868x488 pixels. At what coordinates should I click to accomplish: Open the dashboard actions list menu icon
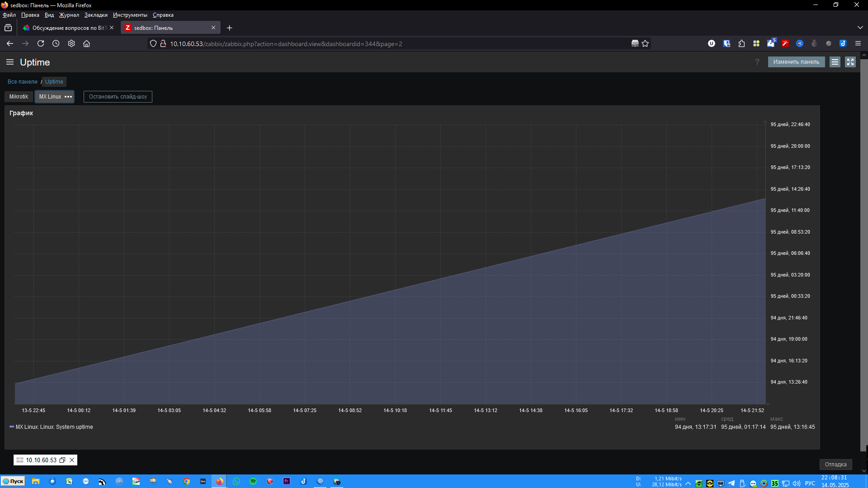(x=835, y=62)
